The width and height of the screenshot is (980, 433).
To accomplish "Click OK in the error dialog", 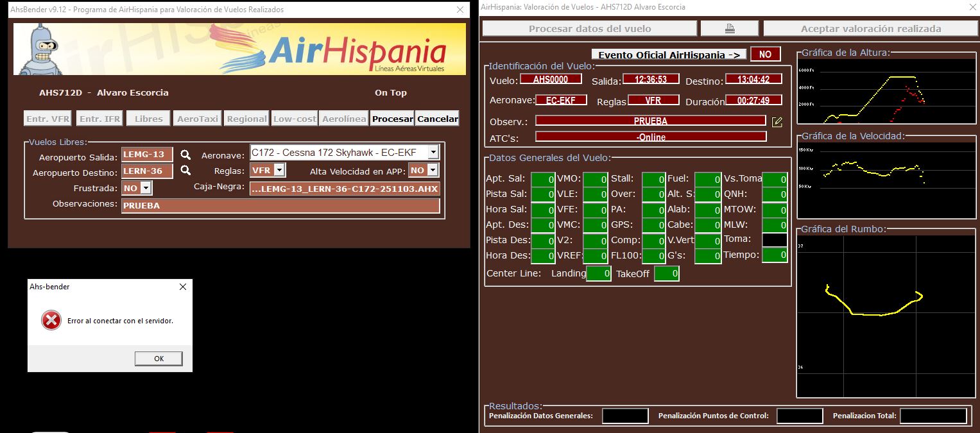I will click(159, 359).
